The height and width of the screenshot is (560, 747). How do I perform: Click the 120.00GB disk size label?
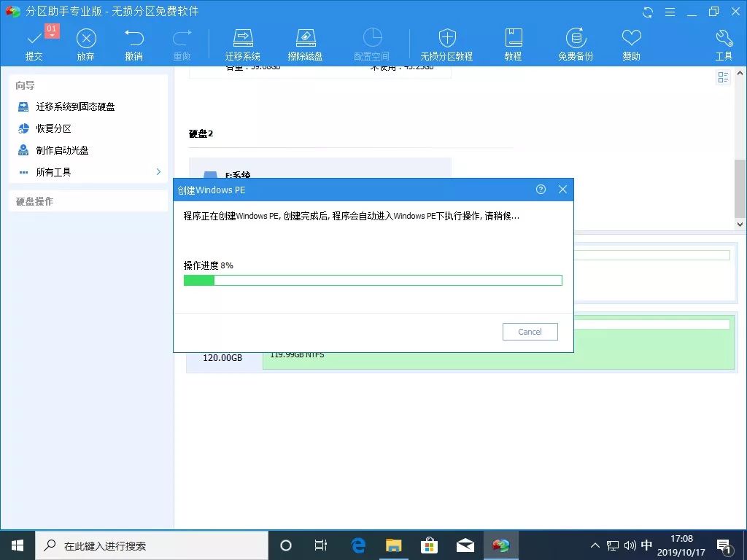click(x=222, y=358)
